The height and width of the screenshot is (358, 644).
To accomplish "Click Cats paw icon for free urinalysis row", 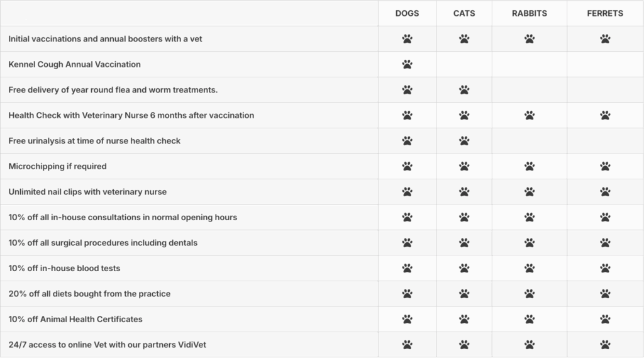I will click(x=464, y=141).
